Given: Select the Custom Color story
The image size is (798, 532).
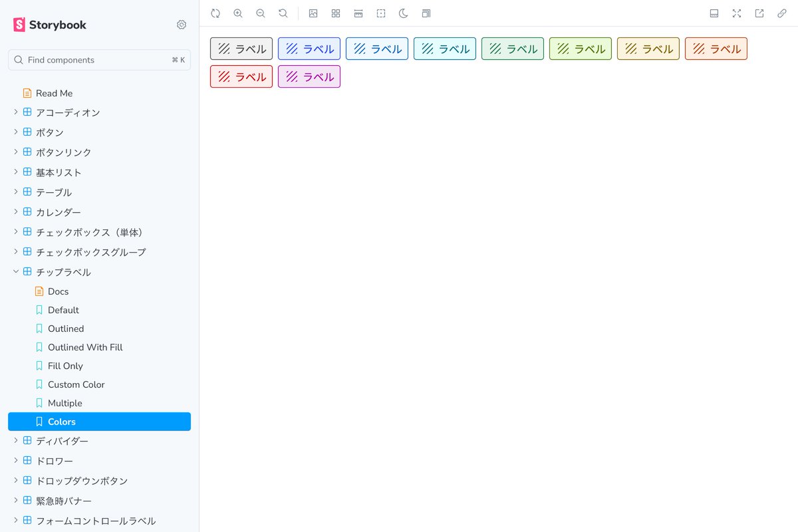Looking at the screenshot, I should tap(99, 384).
